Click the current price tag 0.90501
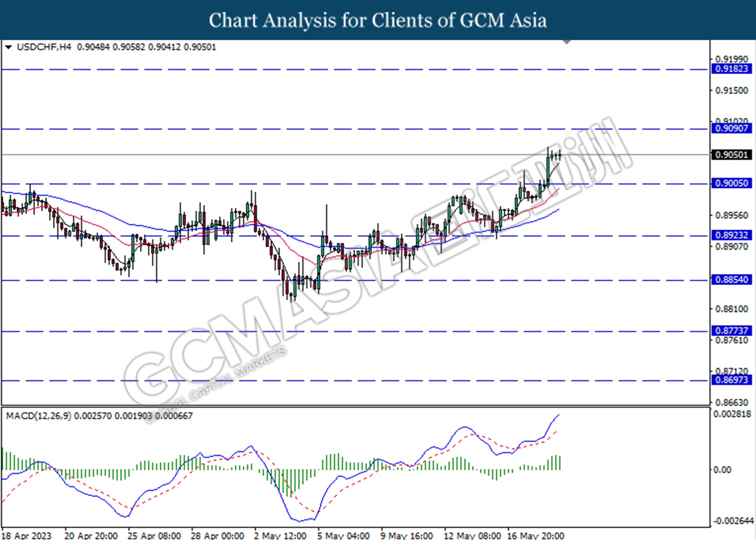Image resolution: width=756 pixels, height=540 pixels. [732, 155]
